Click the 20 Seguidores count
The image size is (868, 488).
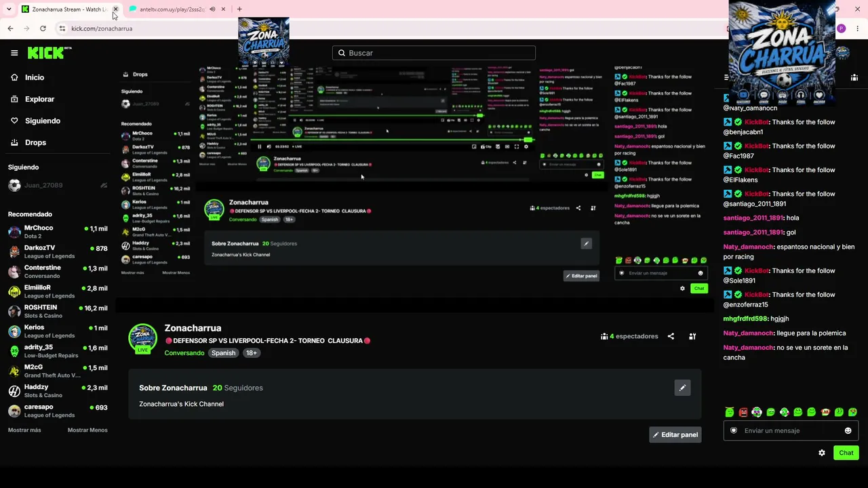[x=237, y=388]
